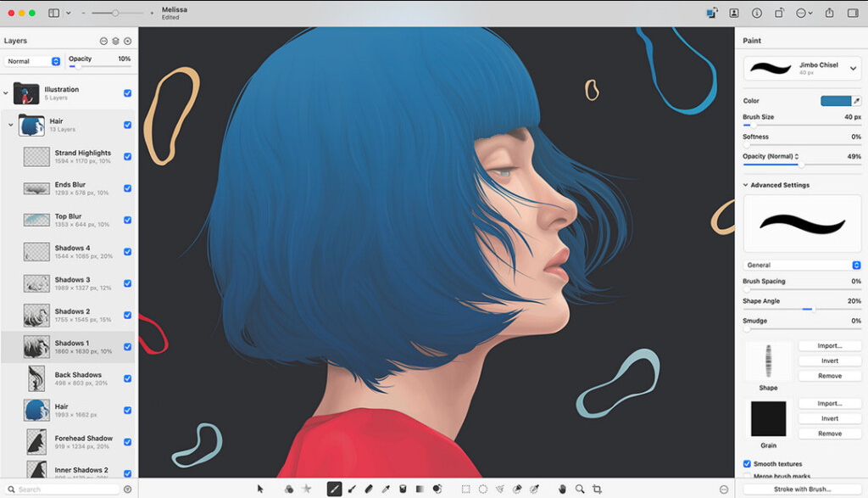Select the Magic Wand selection tool

[534, 489]
